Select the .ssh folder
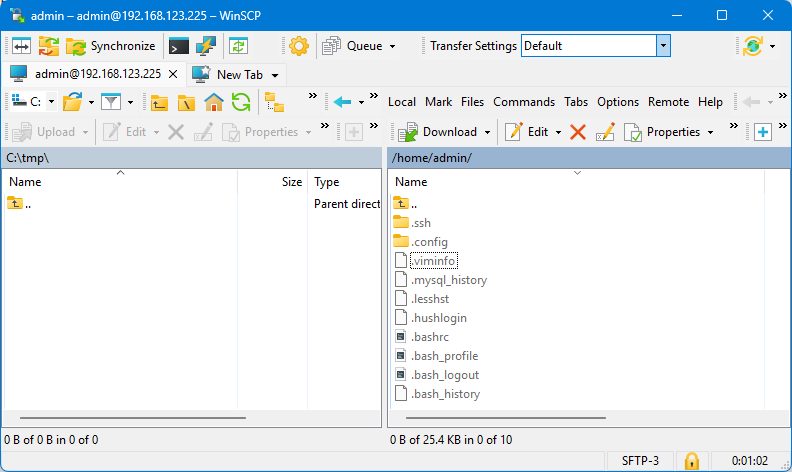The image size is (792, 472). [412, 223]
